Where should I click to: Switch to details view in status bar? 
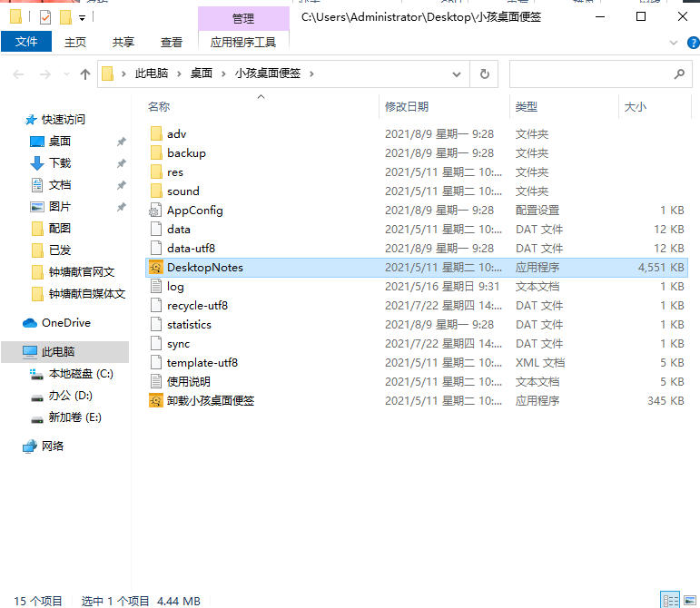670,600
